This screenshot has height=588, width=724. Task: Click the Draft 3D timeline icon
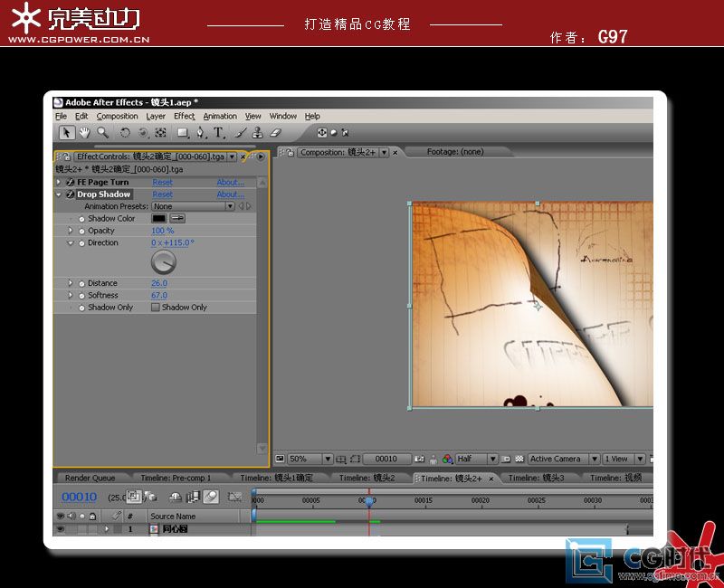click(x=150, y=497)
